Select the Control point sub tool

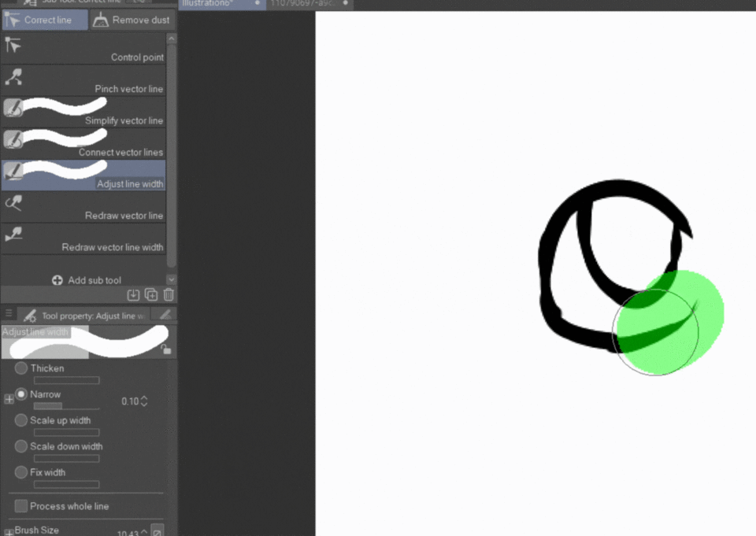(83, 49)
